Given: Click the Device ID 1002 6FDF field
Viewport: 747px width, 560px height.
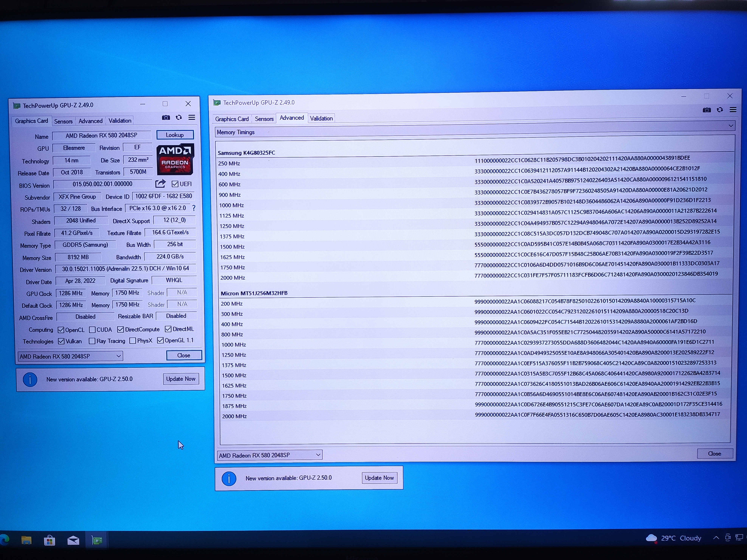Looking at the screenshot, I should [164, 196].
